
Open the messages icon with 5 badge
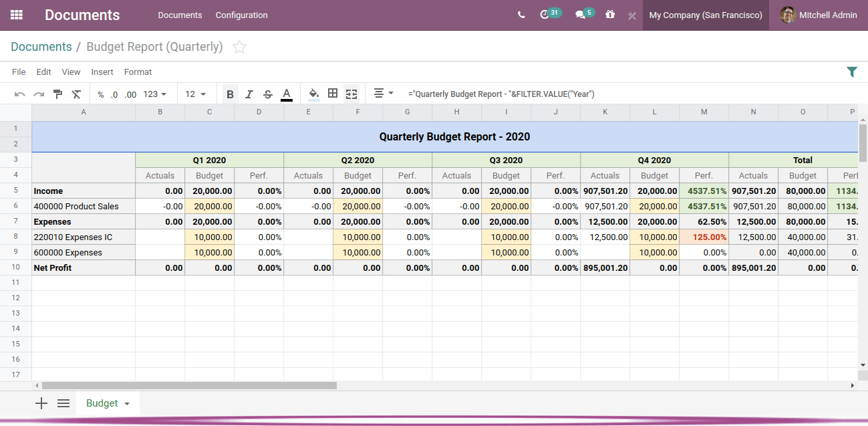tap(585, 14)
